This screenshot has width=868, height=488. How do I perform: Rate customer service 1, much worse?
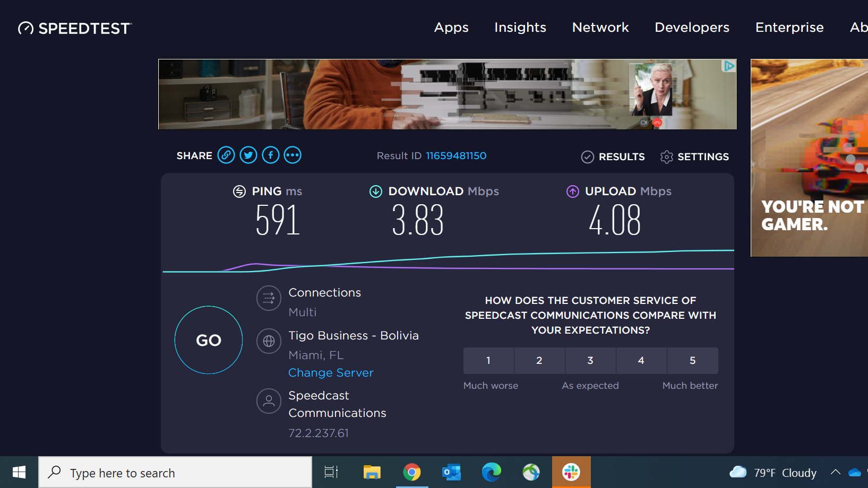coord(488,361)
